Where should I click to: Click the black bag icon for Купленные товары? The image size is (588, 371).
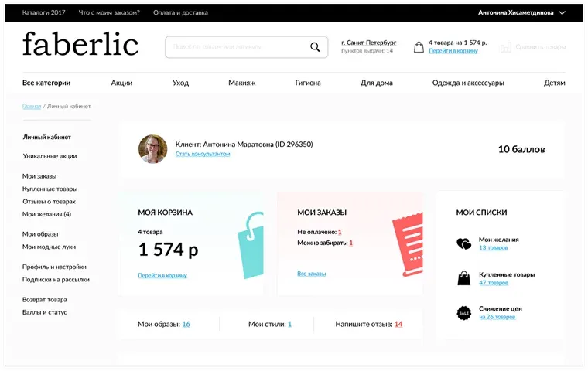tap(463, 278)
